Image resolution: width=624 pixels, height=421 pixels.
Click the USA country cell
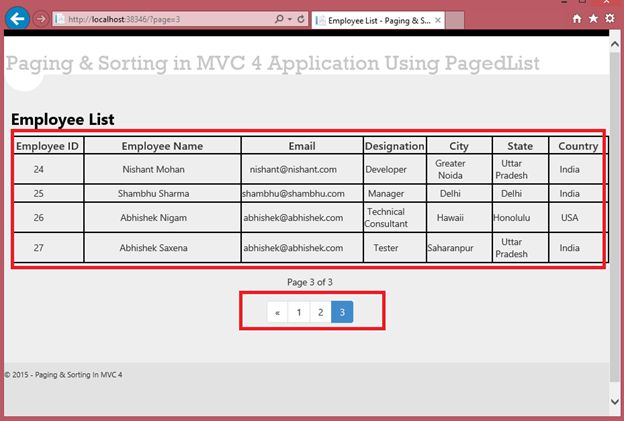pos(569,218)
